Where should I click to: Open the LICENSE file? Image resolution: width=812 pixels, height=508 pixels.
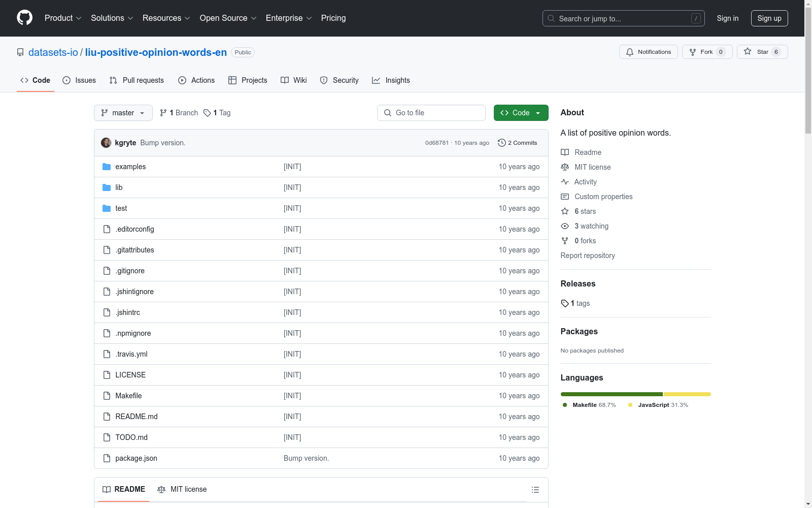click(130, 375)
